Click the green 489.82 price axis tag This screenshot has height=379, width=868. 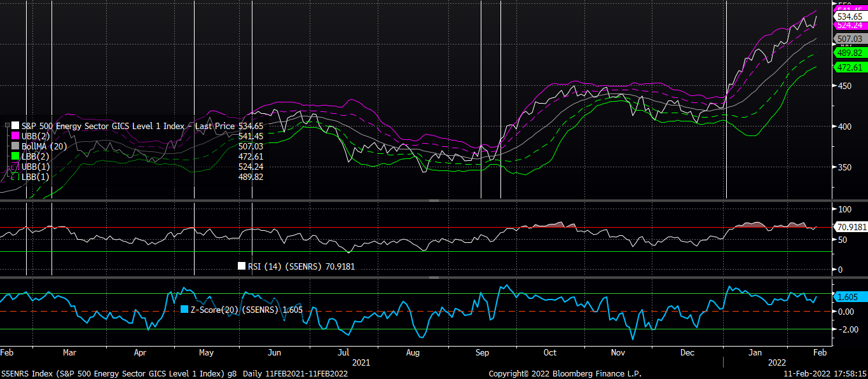point(850,53)
